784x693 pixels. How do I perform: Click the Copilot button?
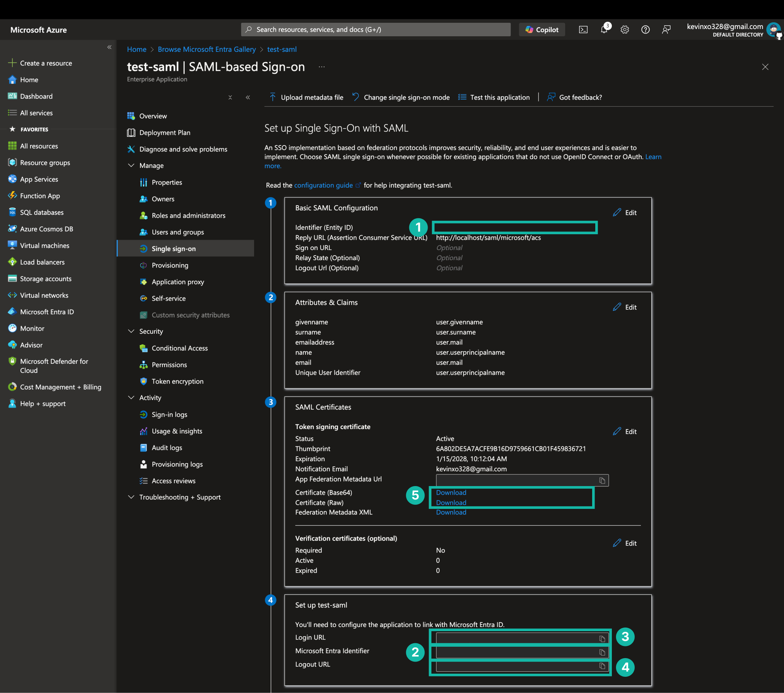click(x=542, y=29)
